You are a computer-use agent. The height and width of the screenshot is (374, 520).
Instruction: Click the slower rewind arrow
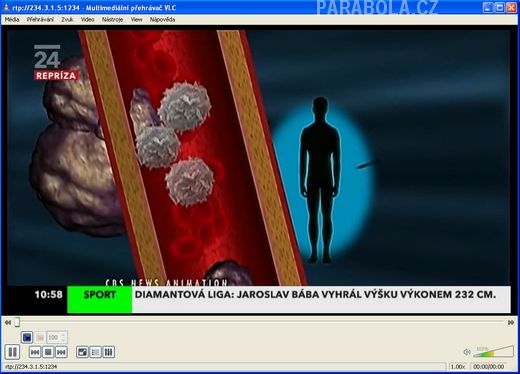tap(8, 322)
